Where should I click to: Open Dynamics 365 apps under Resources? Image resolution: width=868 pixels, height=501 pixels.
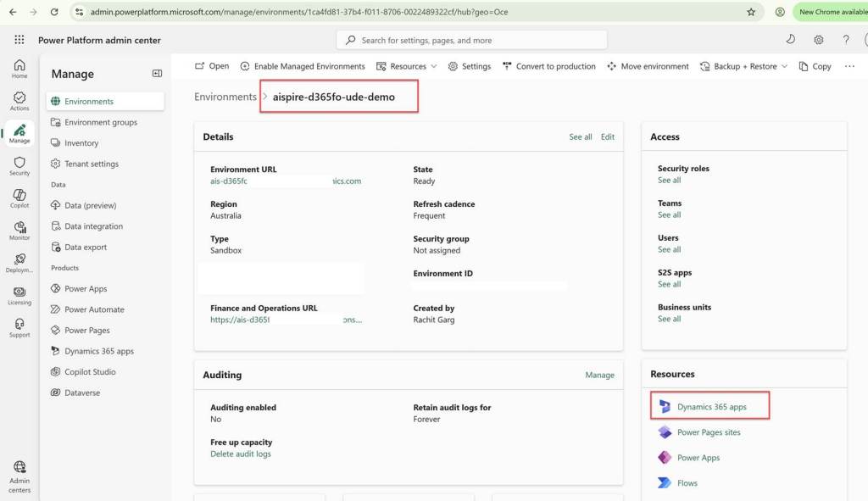pos(711,407)
